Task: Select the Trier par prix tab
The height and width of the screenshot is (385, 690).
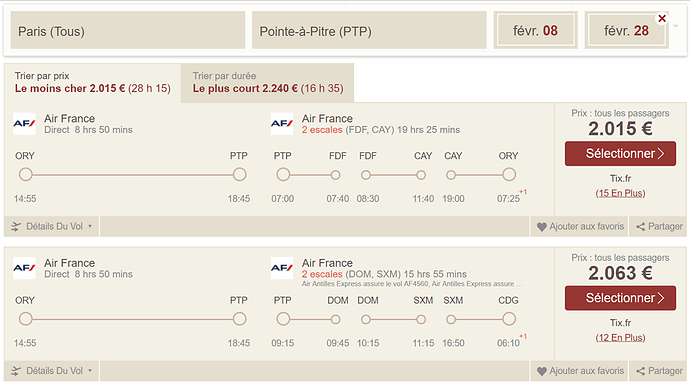Action: tap(92, 83)
